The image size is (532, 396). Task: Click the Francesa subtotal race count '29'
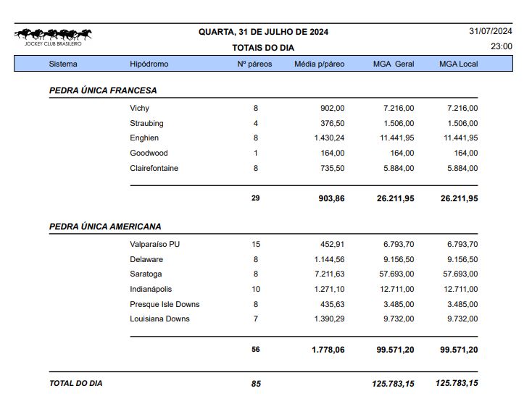(255, 198)
